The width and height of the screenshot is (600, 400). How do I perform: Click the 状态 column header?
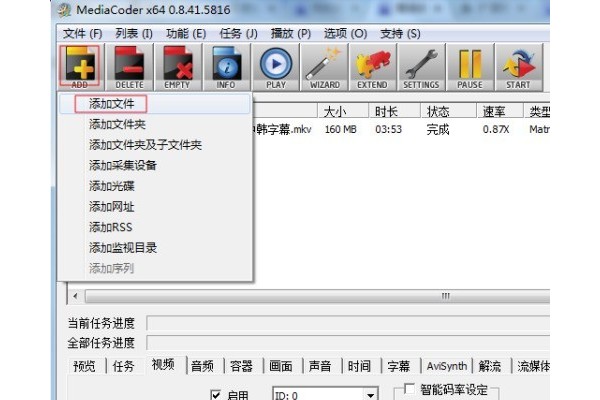click(x=448, y=111)
